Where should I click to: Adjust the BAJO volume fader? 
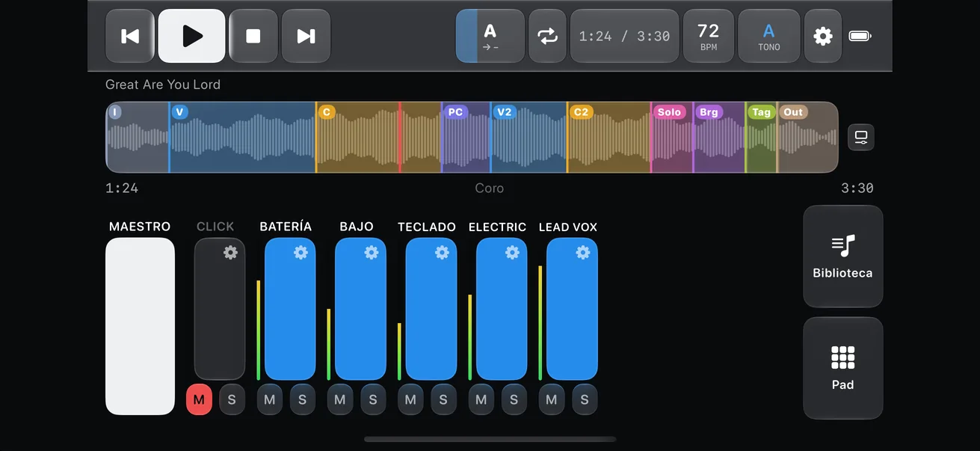(360, 309)
